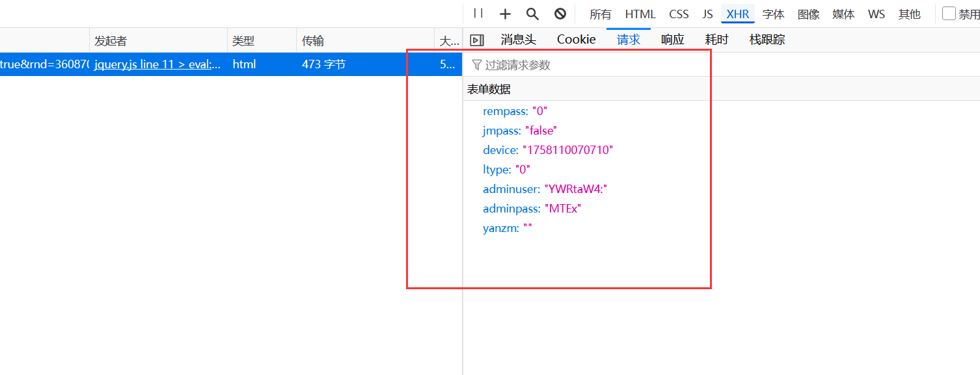
Task: Filter requests by 媒体 (Media)
Action: click(844, 14)
